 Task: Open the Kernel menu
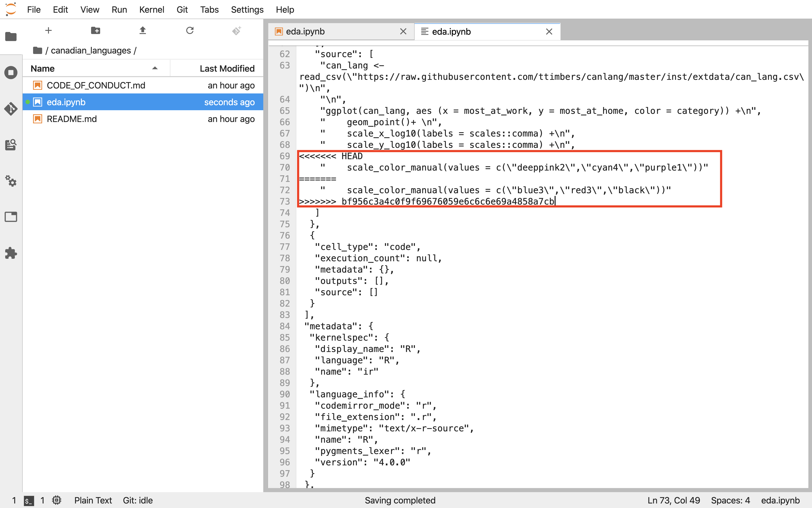pos(152,9)
